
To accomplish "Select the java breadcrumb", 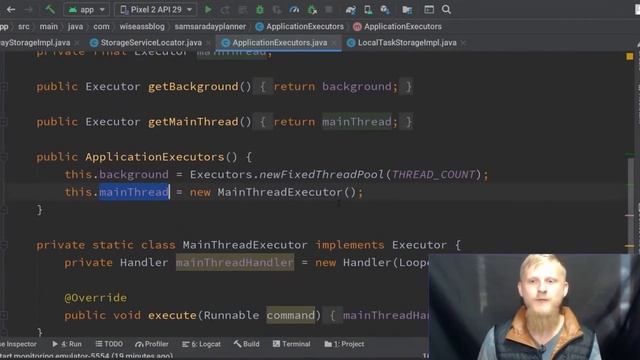I will point(75,27).
